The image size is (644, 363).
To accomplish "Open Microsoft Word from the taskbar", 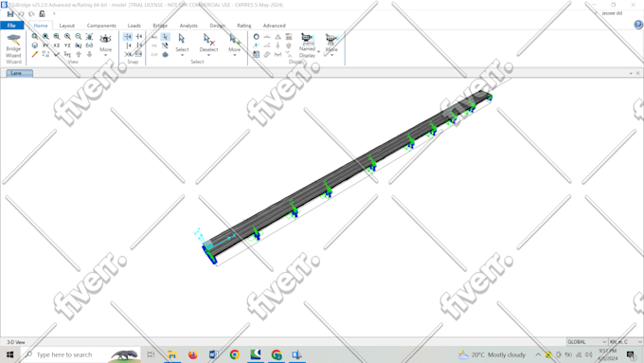I will [x=214, y=354].
